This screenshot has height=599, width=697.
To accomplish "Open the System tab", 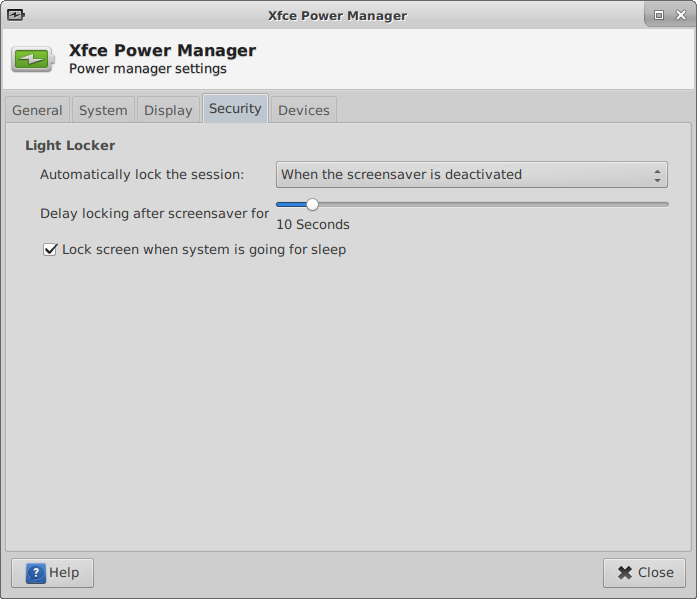I will [103, 110].
